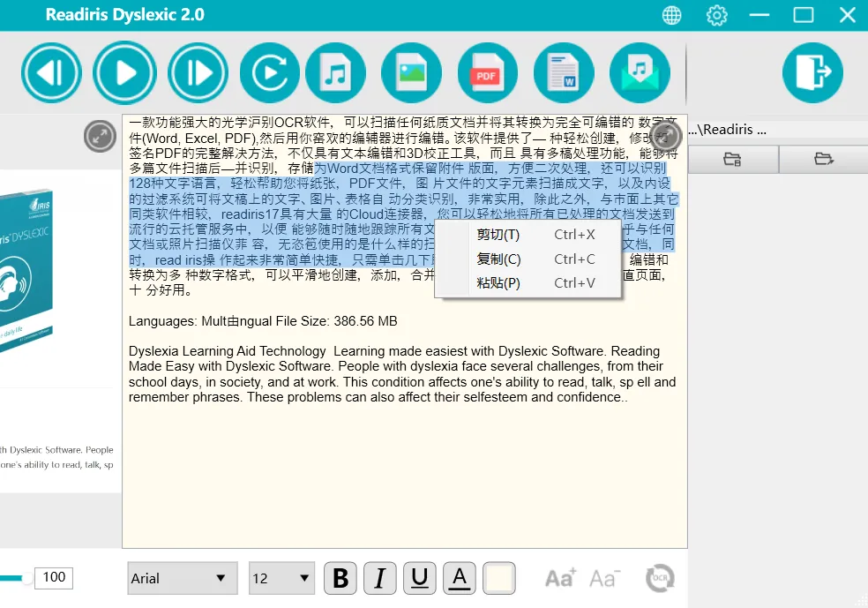This screenshot has width=868, height=608.
Task: Expand the text editor panel
Action: pos(665,135)
